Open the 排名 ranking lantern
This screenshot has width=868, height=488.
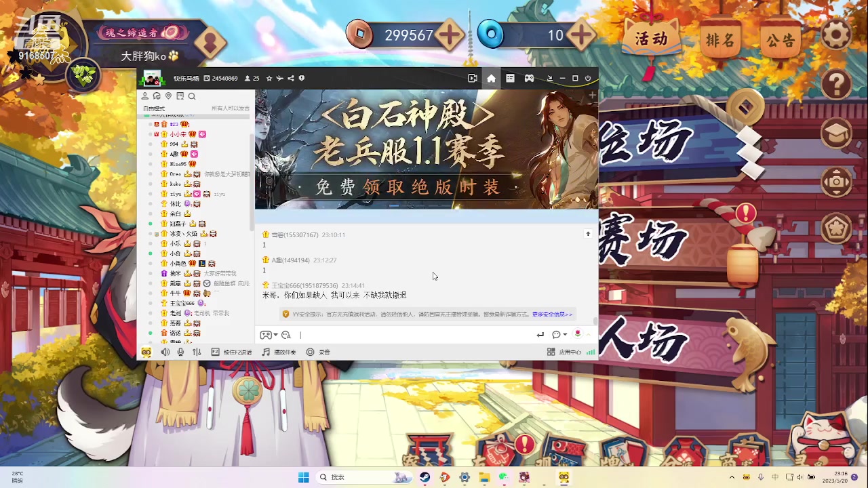(x=720, y=40)
